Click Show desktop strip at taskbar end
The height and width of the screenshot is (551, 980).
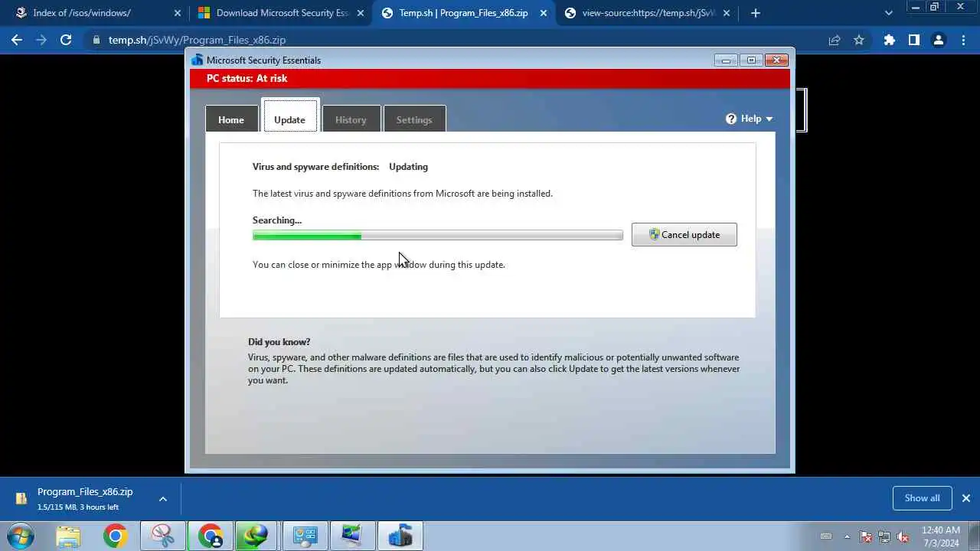975,536
